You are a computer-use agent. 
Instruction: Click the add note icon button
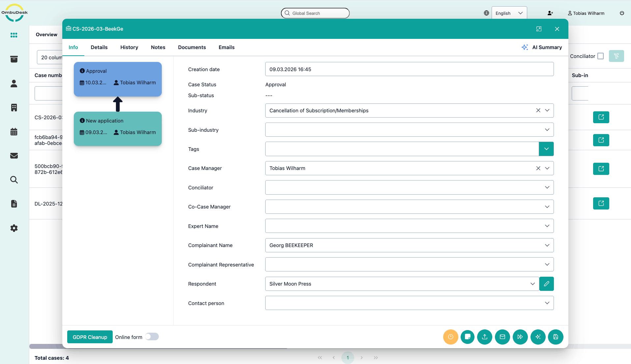[467, 337]
